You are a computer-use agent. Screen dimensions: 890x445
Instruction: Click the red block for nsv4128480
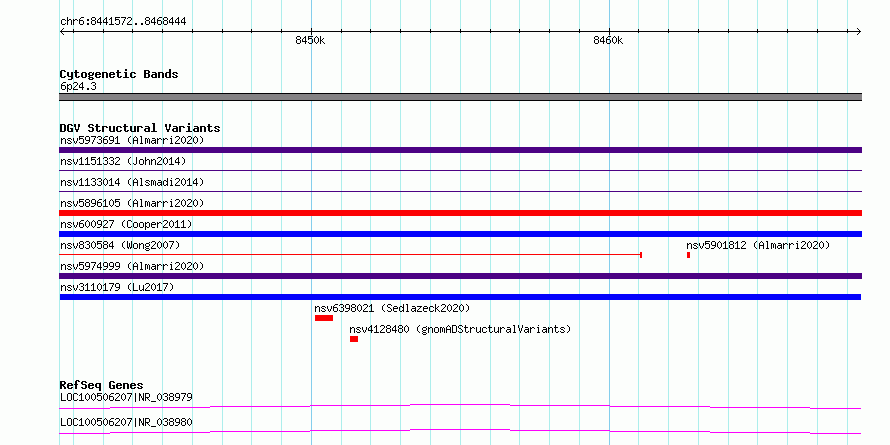point(354,339)
